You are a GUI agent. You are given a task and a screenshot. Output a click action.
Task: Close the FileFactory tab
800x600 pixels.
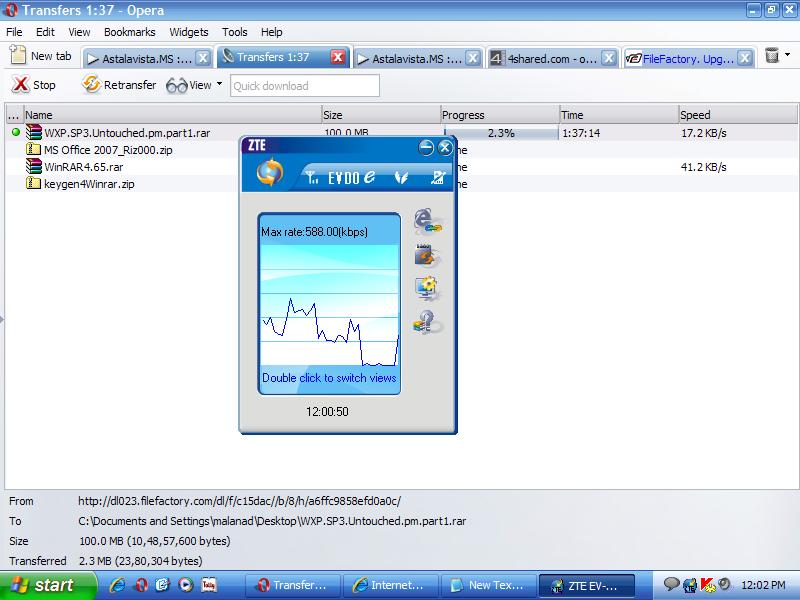(x=745, y=58)
